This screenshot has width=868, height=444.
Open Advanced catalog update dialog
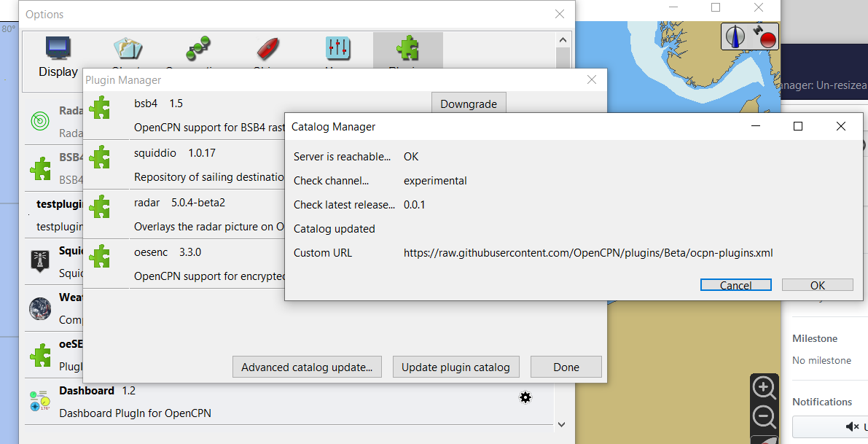308,367
